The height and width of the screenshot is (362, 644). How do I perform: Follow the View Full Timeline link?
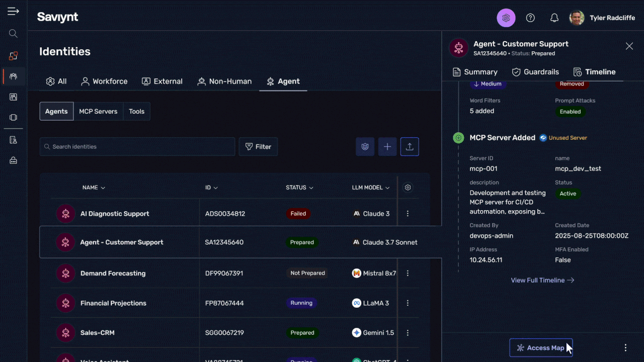point(542,280)
